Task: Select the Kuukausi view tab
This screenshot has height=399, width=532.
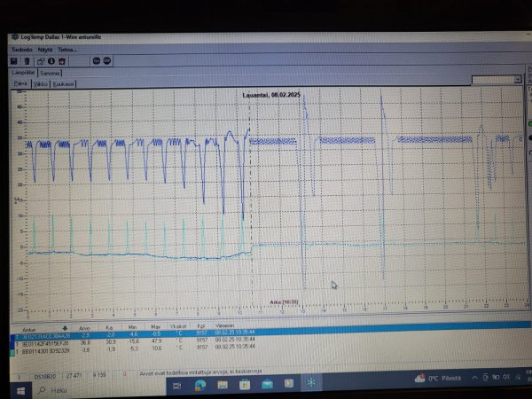Action: (x=63, y=83)
